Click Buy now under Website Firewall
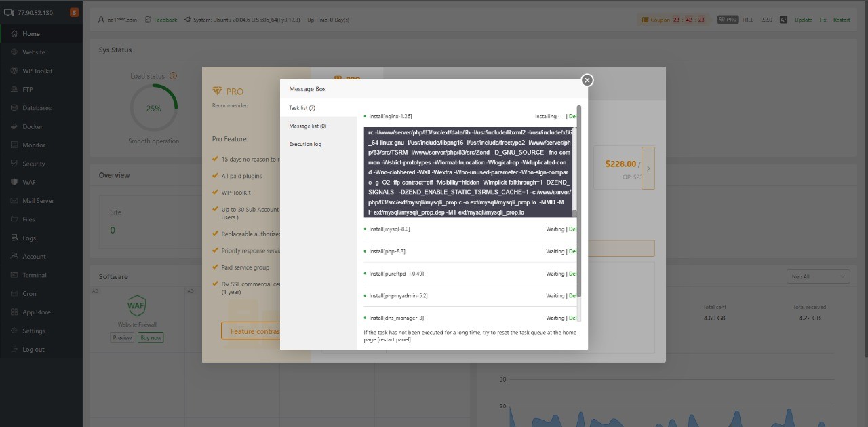 (x=151, y=337)
